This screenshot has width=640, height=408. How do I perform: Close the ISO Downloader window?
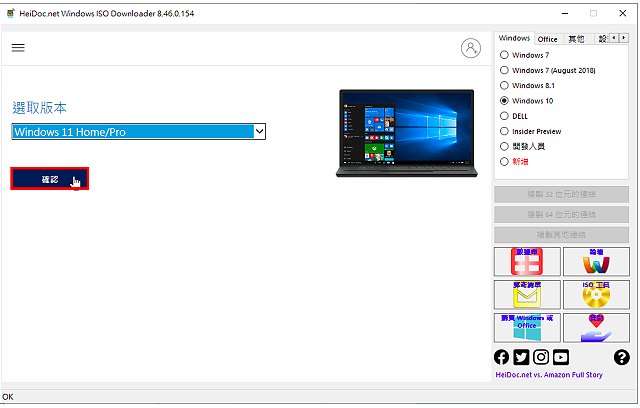coord(622,13)
